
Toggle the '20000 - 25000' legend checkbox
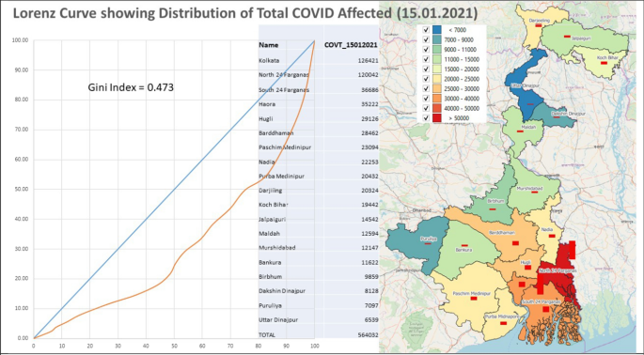[426, 79]
